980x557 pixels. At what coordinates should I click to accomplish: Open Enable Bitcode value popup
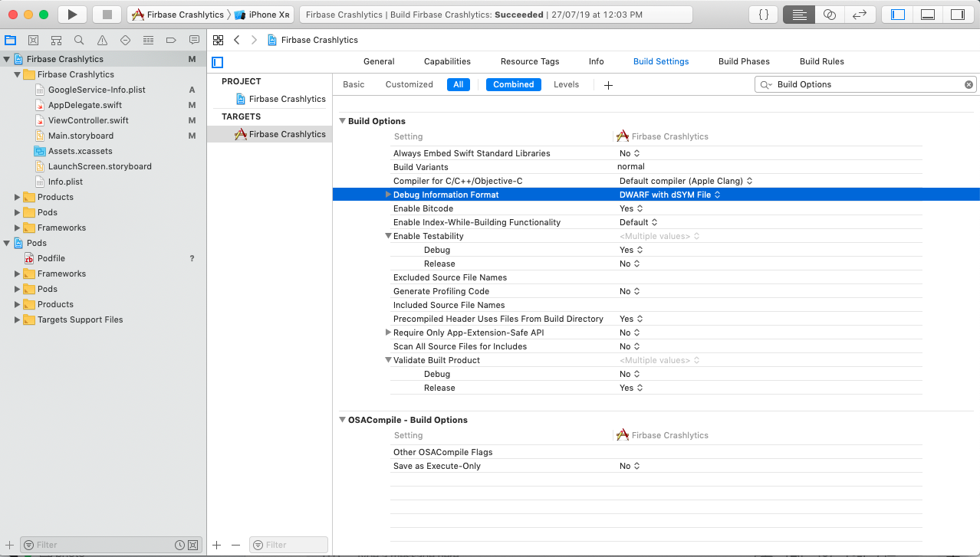point(631,208)
